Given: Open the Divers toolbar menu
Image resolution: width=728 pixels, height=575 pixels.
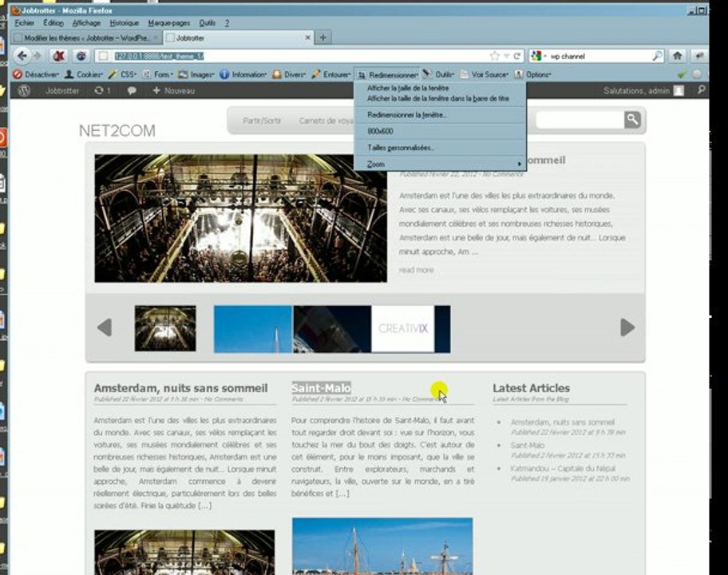Looking at the screenshot, I should (x=289, y=74).
